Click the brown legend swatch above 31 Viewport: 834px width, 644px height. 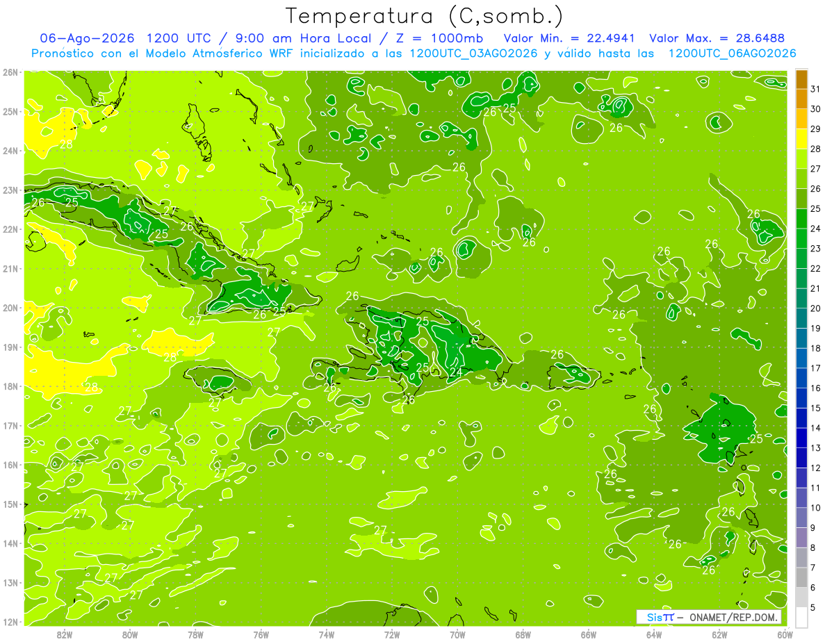tap(801, 80)
